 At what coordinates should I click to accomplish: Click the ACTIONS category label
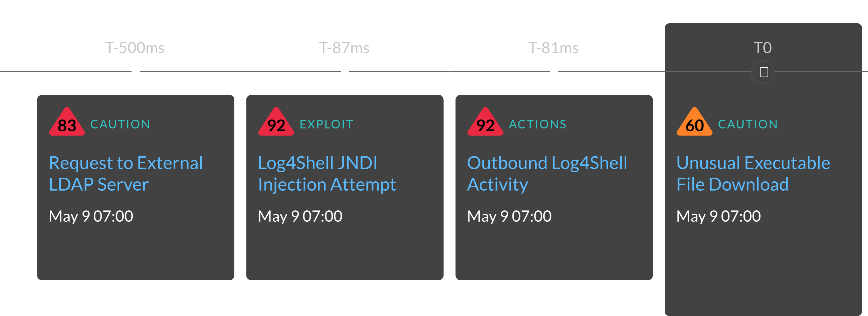[x=538, y=124]
